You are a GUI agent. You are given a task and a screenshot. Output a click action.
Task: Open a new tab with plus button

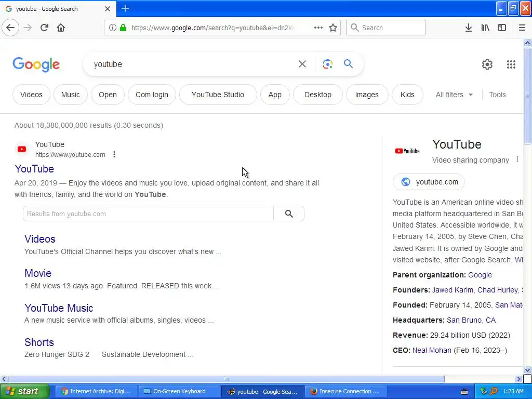(x=125, y=8)
